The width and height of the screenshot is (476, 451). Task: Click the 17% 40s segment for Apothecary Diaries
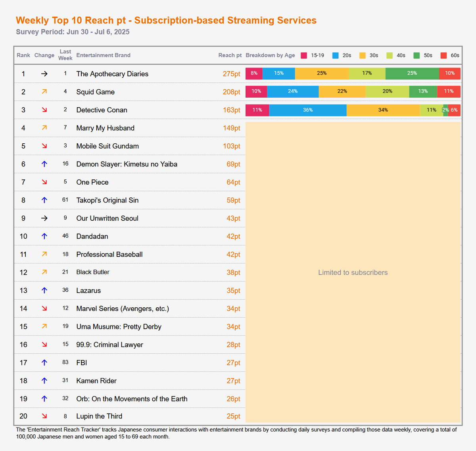pyautogui.click(x=367, y=73)
